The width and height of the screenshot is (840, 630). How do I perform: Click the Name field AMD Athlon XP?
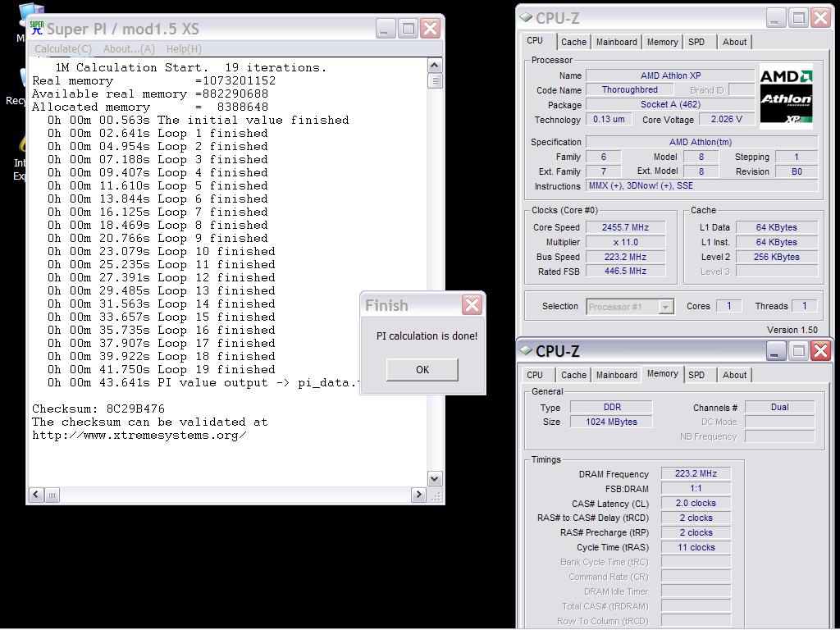point(670,75)
